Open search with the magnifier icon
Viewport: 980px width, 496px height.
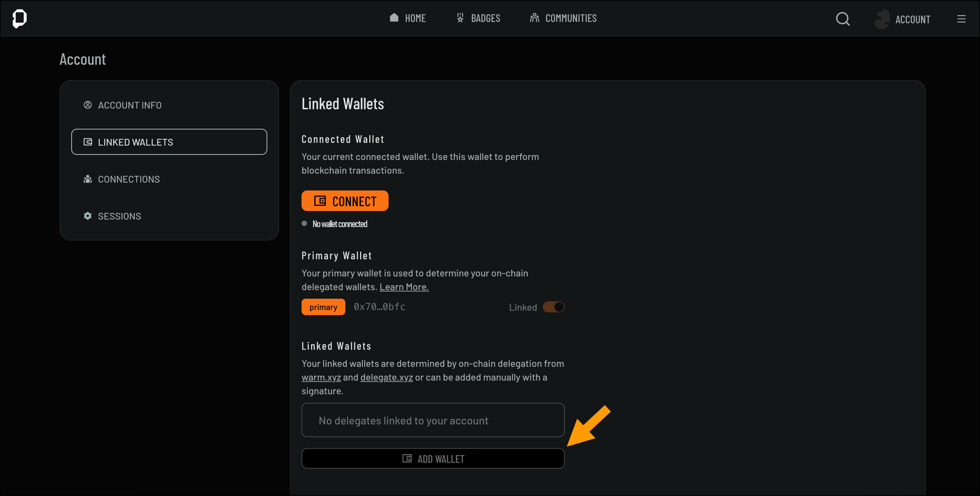tap(842, 18)
